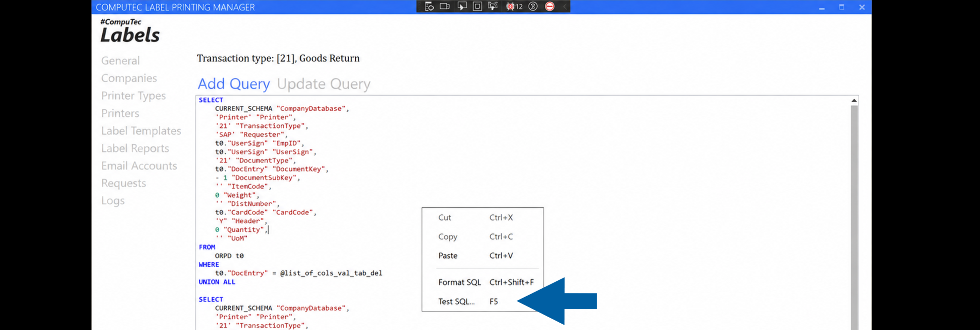This screenshot has width=980, height=330.
Task: Click the first SELECT keyword in editor
Action: click(x=211, y=100)
